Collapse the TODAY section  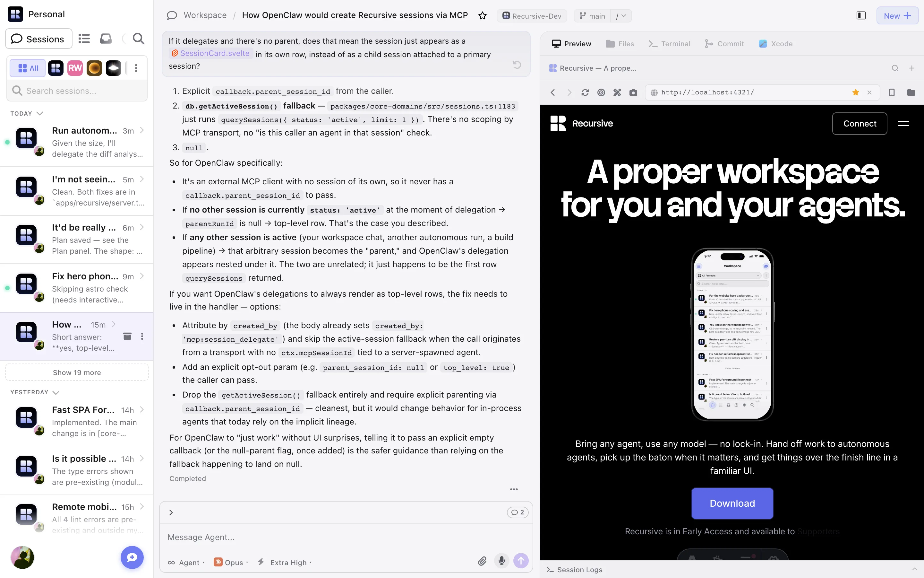(27, 114)
